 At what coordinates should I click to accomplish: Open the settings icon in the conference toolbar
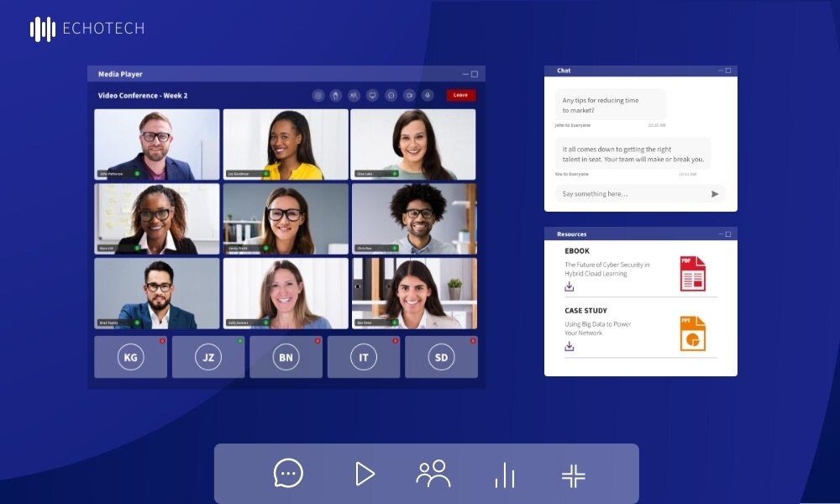click(x=318, y=95)
